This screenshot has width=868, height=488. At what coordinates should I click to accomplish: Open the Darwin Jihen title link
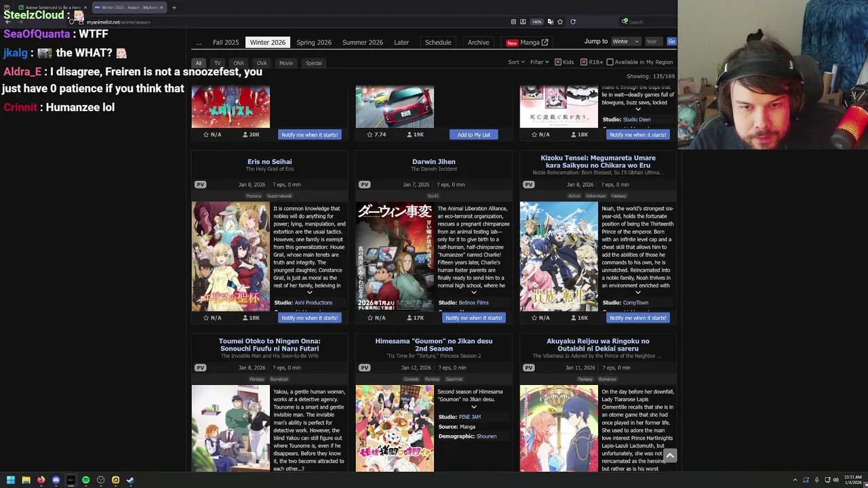tap(433, 161)
